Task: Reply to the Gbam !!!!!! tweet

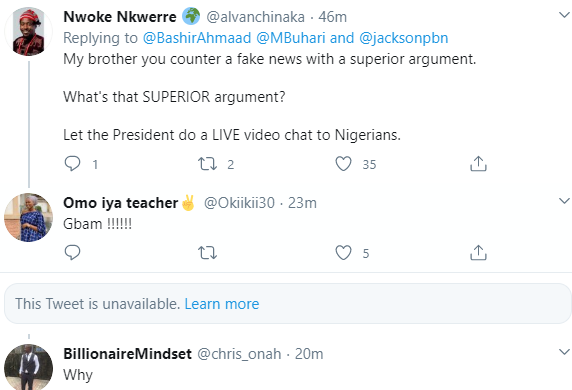Action: point(72,252)
